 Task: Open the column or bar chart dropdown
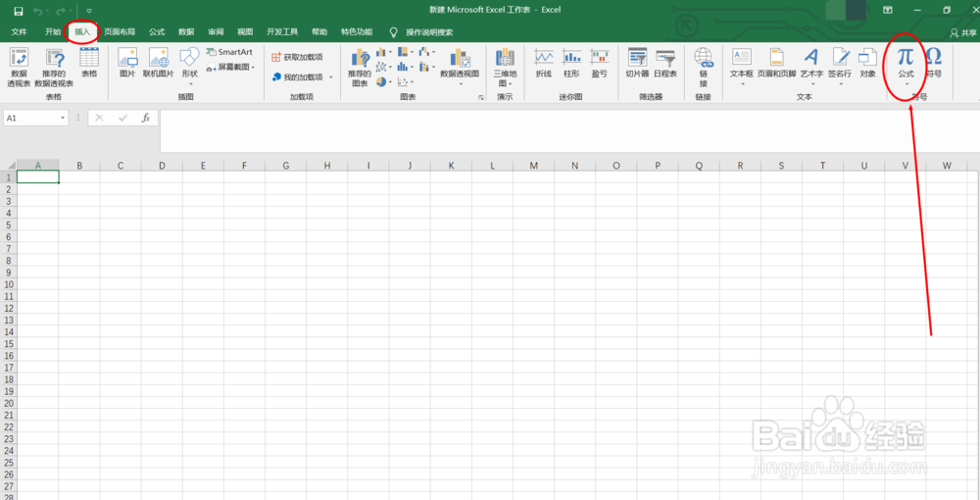[384, 52]
